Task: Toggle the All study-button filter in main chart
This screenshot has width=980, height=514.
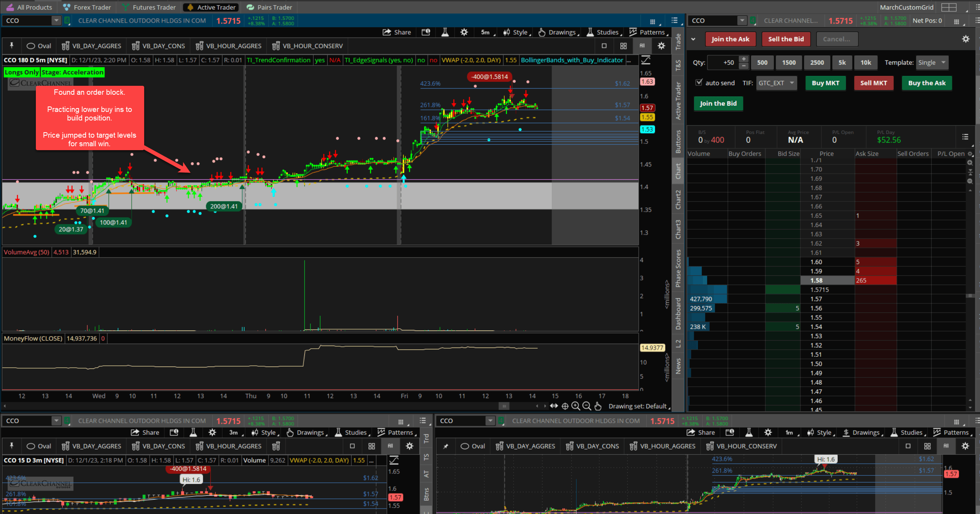Action: pyautogui.click(x=642, y=46)
